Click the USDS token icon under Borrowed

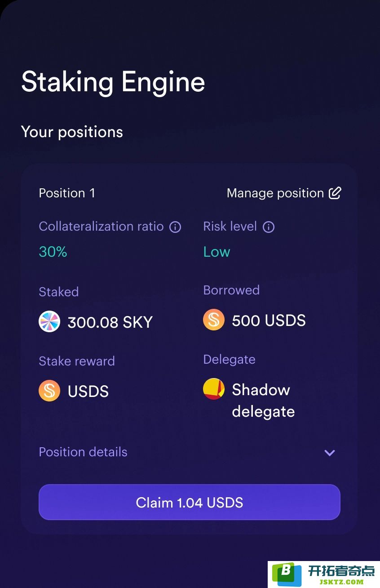(x=214, y=320)
